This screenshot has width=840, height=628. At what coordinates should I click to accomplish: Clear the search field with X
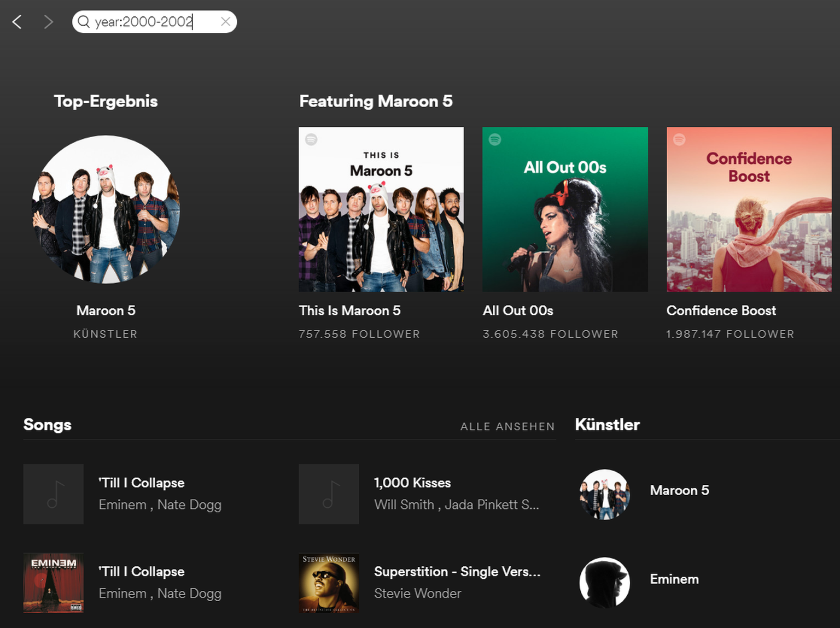(x=225, y=22)
